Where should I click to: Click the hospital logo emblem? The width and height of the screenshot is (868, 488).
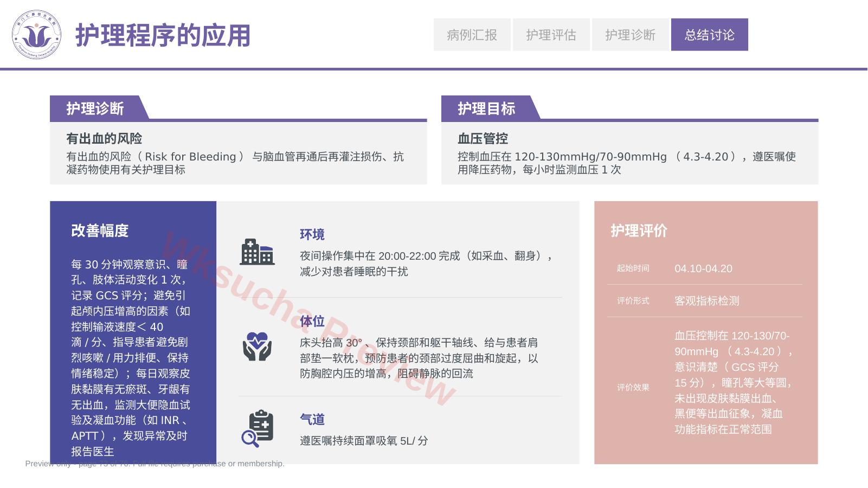[x=36, y=35]
